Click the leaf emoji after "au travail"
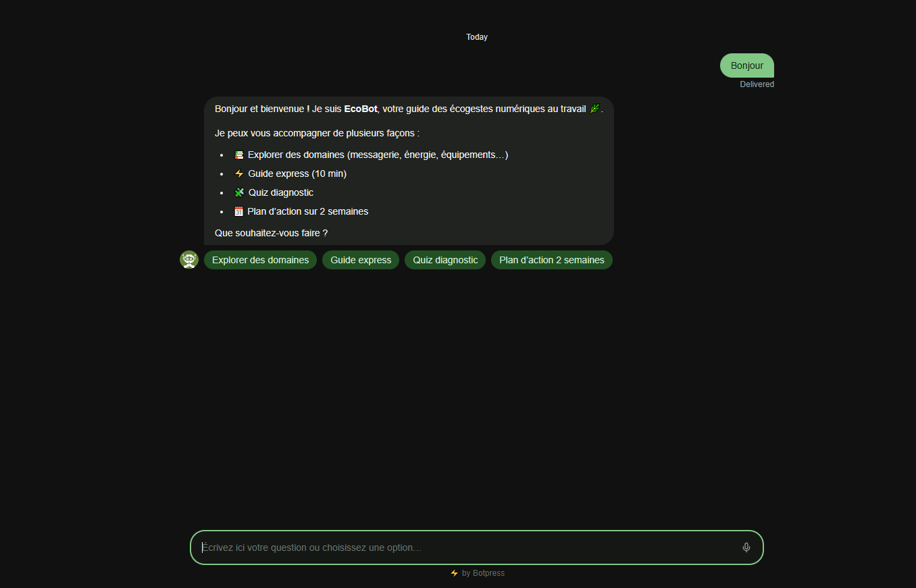Screen dimensions: 916x588 tap(594, 109)
